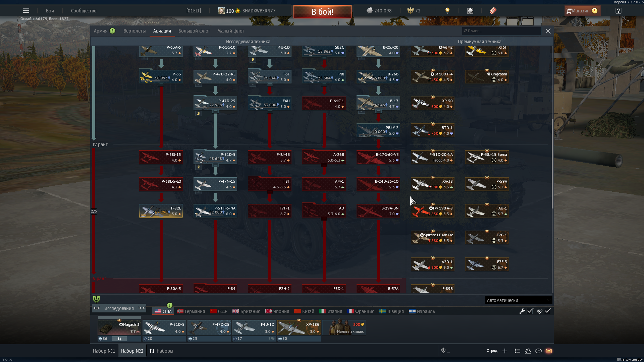This screenshot has width=644, height=362.
Task: Open the red warbonds ticket icon
Action: tap(493, 11)
